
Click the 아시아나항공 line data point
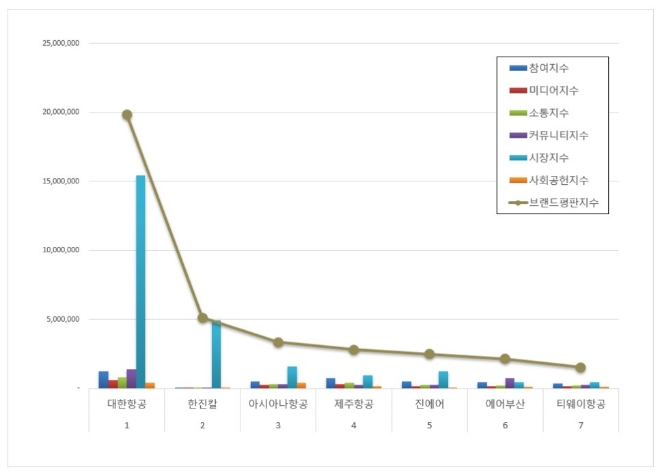[x=278, y=342]
